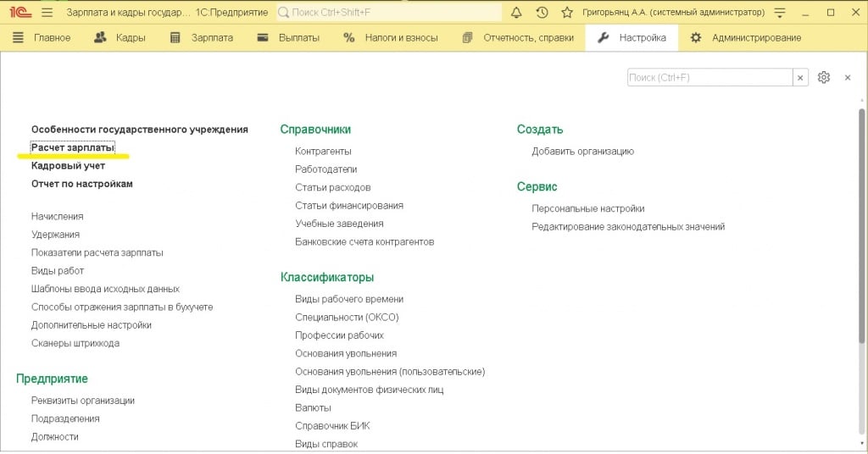This screenshot has height=454, width=868.
Task: Click the vertical scrollbar of menu panel
Action: (x=861, y=254)
